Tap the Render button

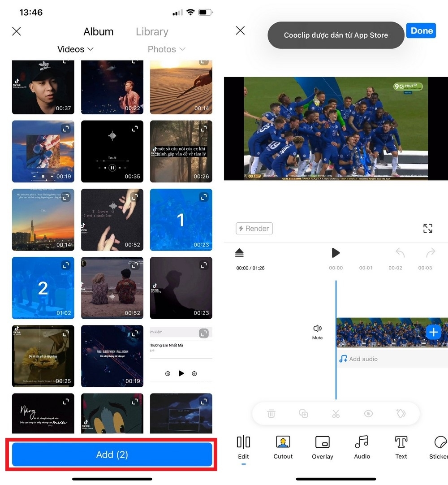[x=254, y=228]
